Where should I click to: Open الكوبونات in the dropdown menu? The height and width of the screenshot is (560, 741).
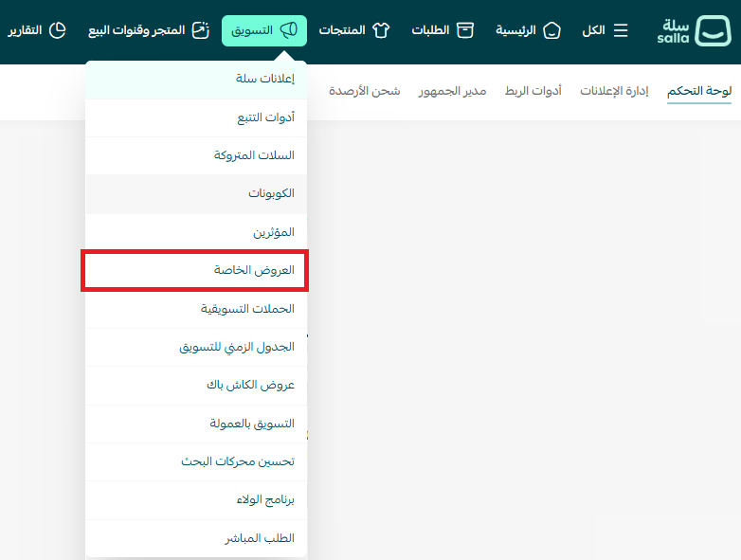(x=271, y=193)
